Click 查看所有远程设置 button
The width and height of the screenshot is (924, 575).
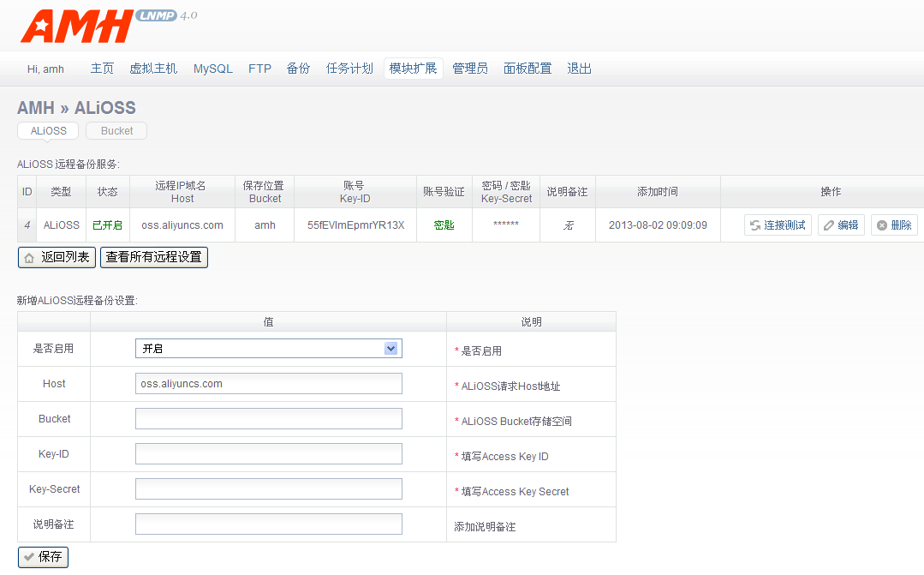154,257
